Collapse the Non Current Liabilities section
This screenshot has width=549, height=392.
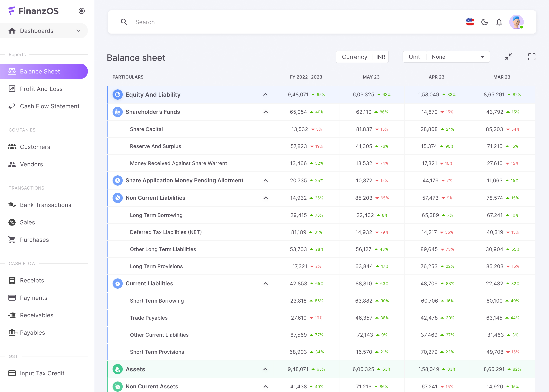tap(266, 198)
